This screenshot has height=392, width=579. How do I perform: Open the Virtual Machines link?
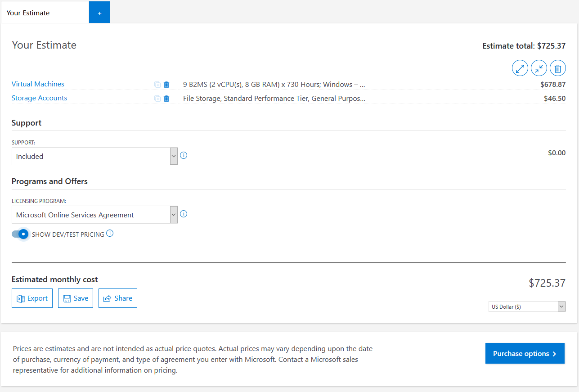click(38, 84)
